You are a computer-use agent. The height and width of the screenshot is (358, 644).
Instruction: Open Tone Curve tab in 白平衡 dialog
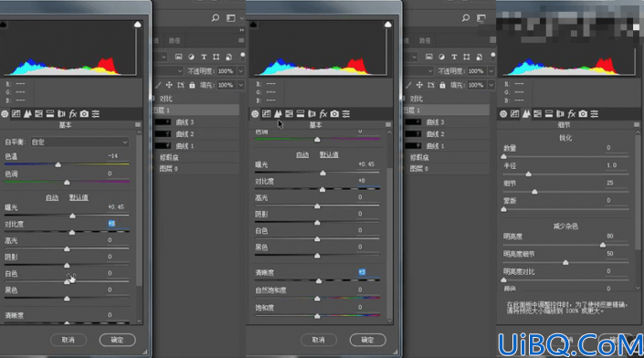click(16, 114)
